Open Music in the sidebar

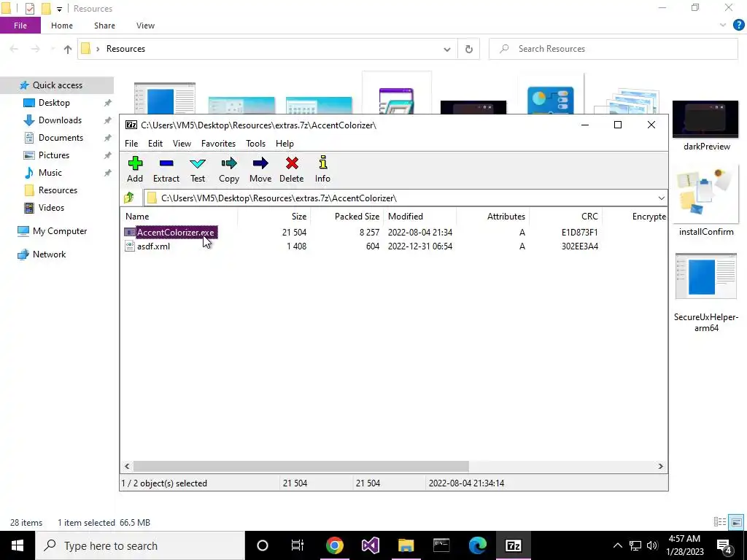[50, 173]
